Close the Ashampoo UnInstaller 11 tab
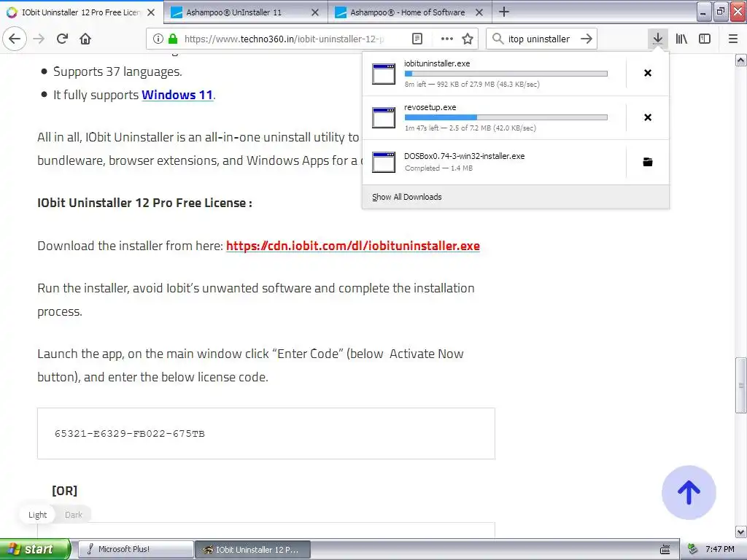Screen dimensions: 747x560 pyautogui.click(x=315, y=12)
